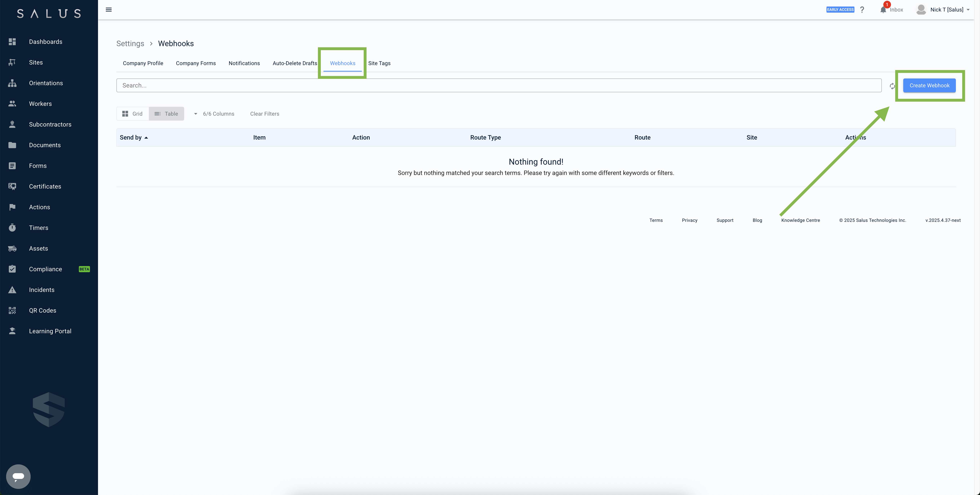Click the Settings breadcrumb link
Image resolution: width=980 pixels, height=495 pixels.
[130, 43]
